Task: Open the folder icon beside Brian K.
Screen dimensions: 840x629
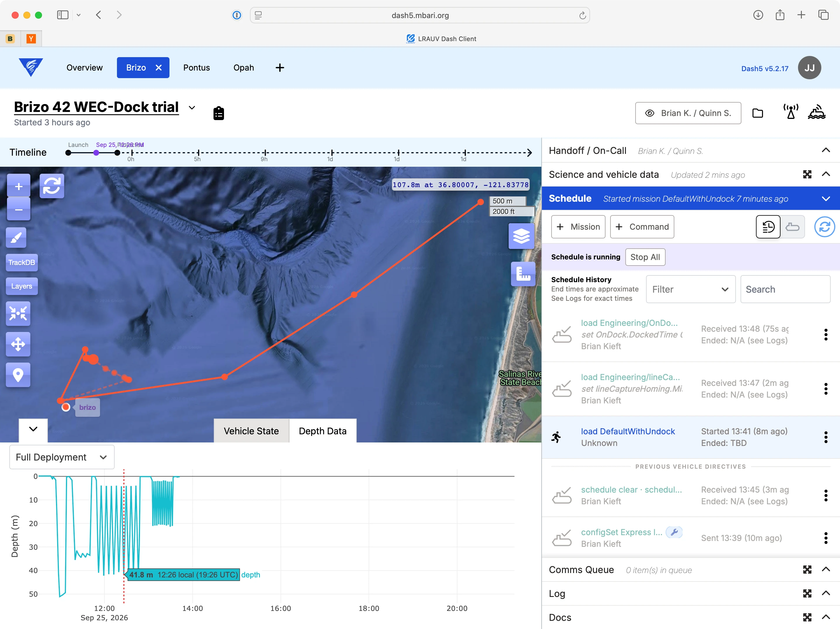Action: click(757, 113)
